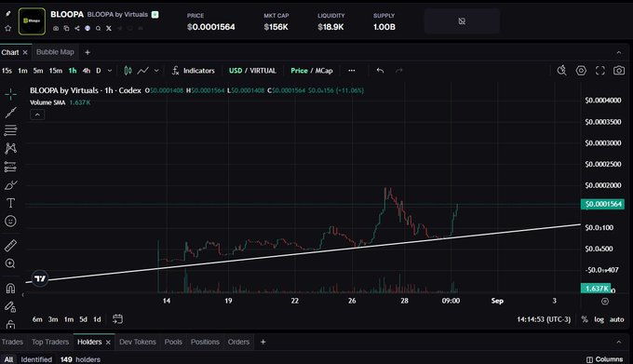Open the Fibonacci retracement tools
This screenshot has width=633, height=364.
pos(10,130)
